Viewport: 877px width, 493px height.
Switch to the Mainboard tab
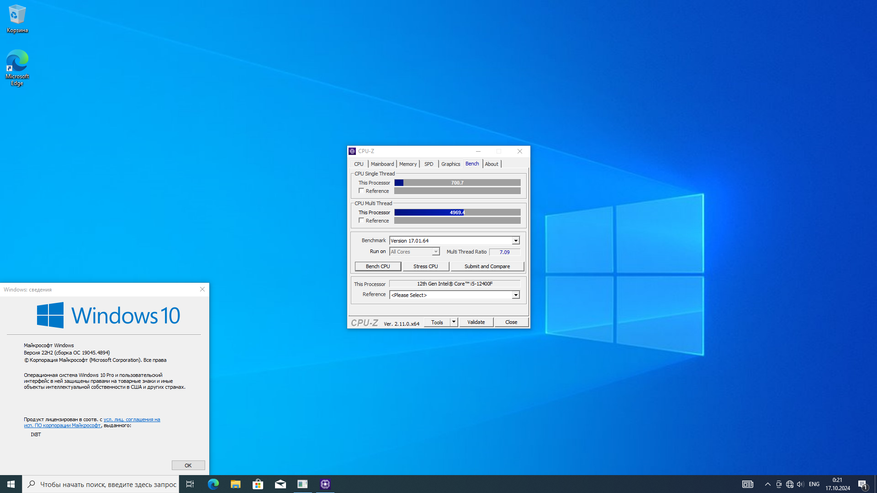(x=382, y=164)
